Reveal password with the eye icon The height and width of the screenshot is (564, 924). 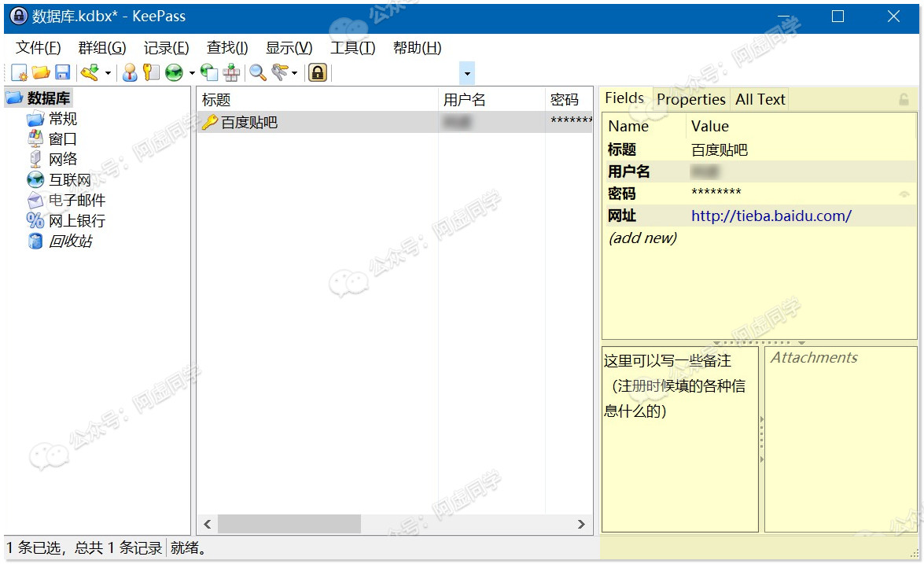click(x=904, y=194)
